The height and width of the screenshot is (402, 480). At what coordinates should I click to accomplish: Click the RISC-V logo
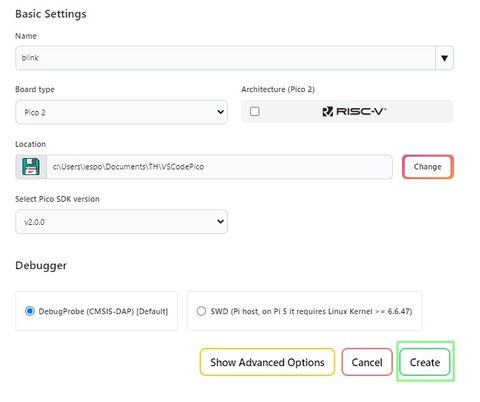[354, 111]
